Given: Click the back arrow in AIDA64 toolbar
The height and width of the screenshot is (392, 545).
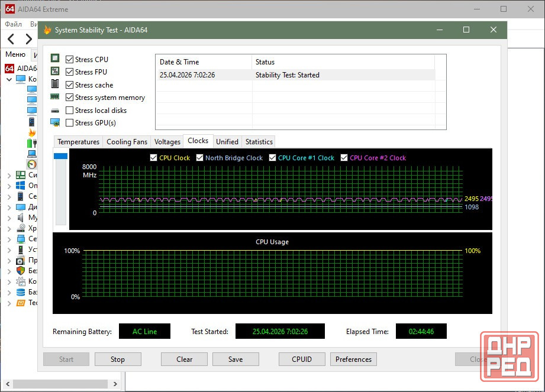Looking at the screenshot, I should tap(11, 40).
